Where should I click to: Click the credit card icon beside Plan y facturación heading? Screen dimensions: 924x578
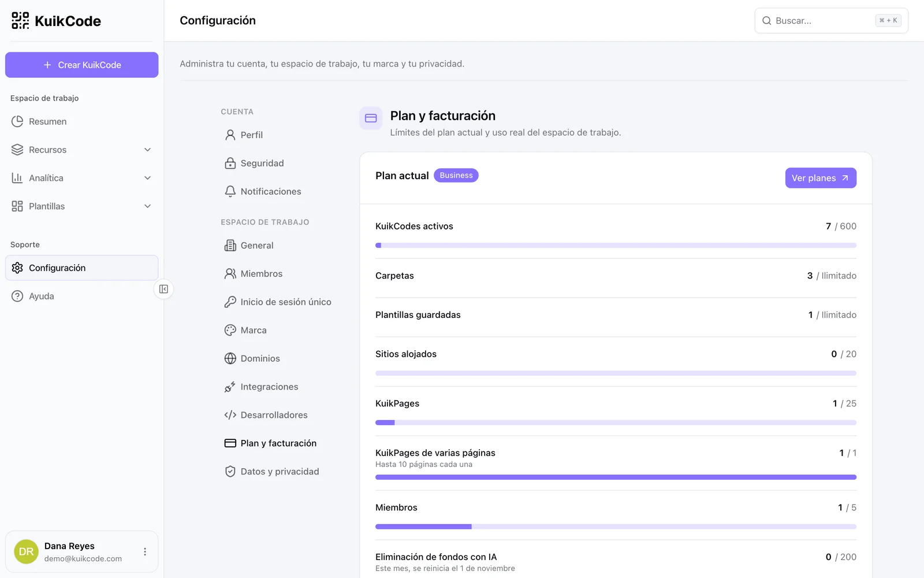[x=371, y=118]
